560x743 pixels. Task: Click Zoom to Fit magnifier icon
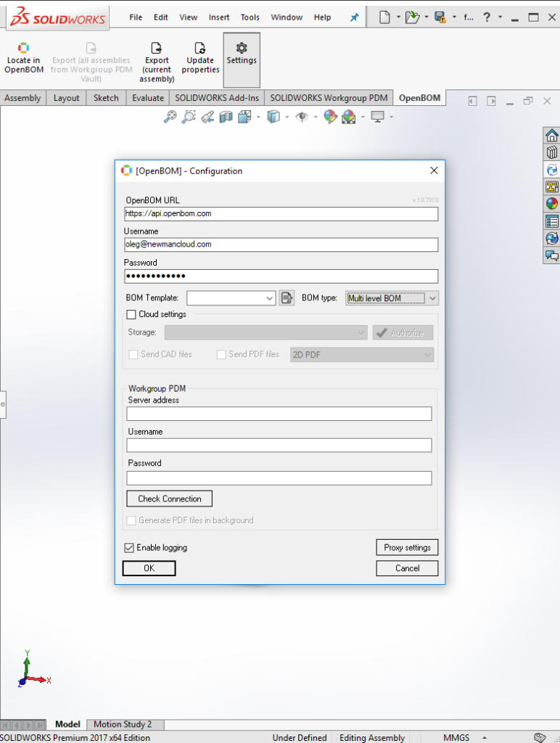[170, 117]
